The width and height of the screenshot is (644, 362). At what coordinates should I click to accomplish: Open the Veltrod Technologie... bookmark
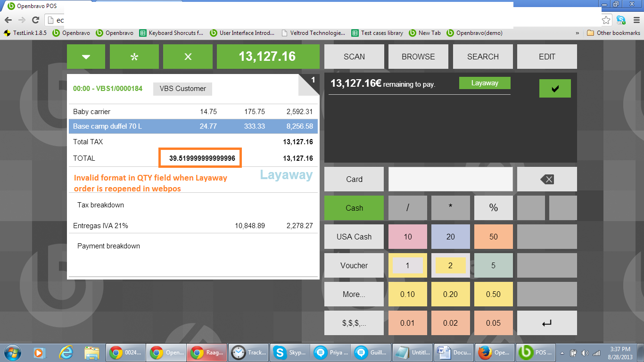coord(313,33)
